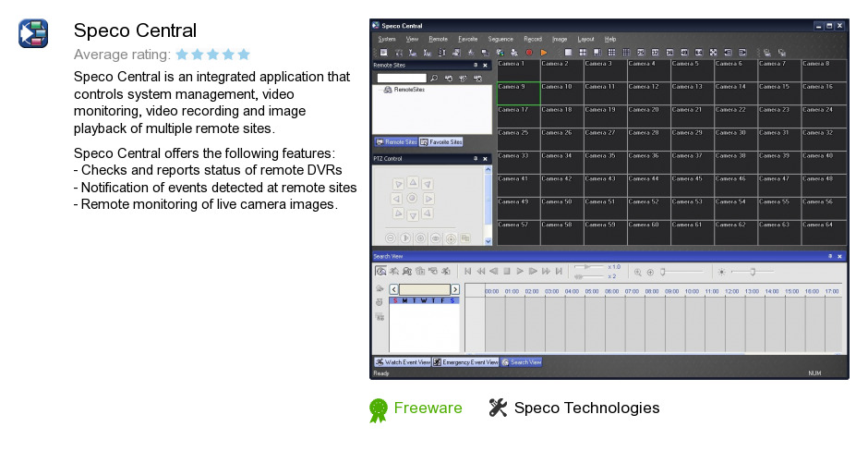The image size is (868, 451).
Task: Adjust the brightness slider handle
Action: [x=753, y=272]
